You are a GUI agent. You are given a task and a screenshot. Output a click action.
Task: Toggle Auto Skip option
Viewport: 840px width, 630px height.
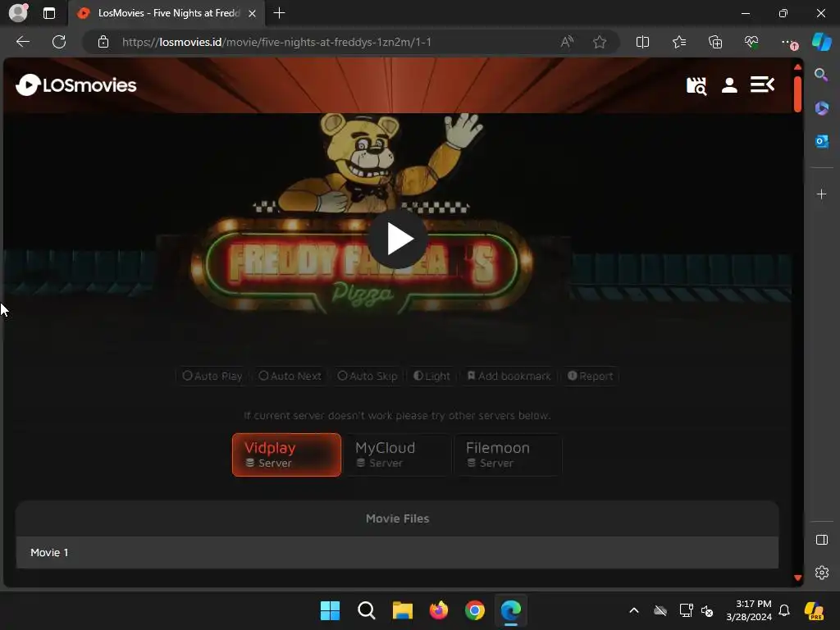click(x=367, y=376)
